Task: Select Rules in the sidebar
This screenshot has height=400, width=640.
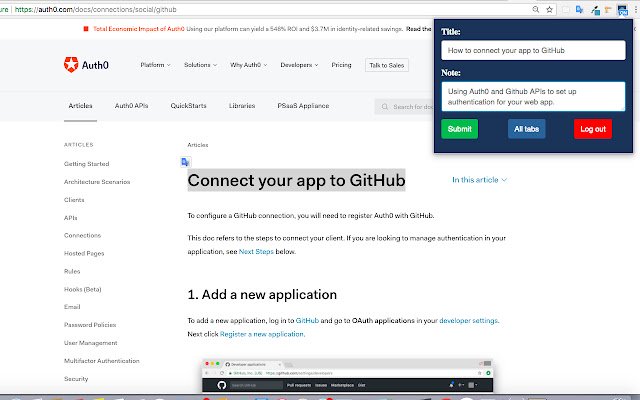Action: coord(72,271)
